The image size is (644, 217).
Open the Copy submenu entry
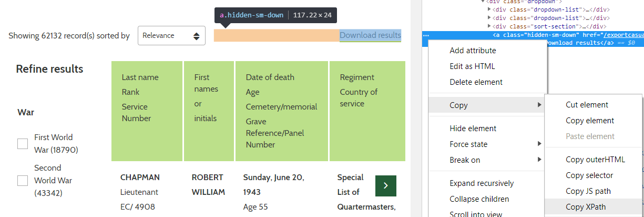coord(487,105)
